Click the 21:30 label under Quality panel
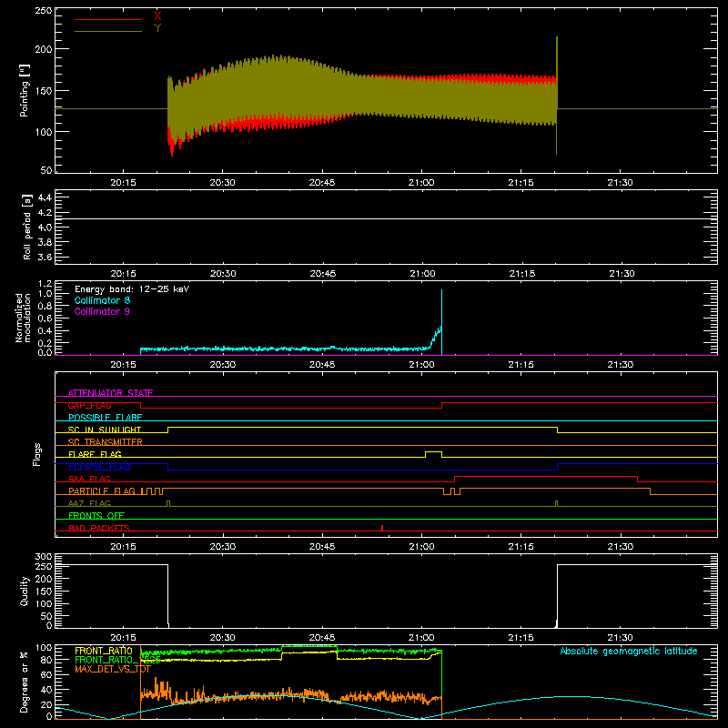Viewport: 728px width, 728px height. [x=621, y=638]
